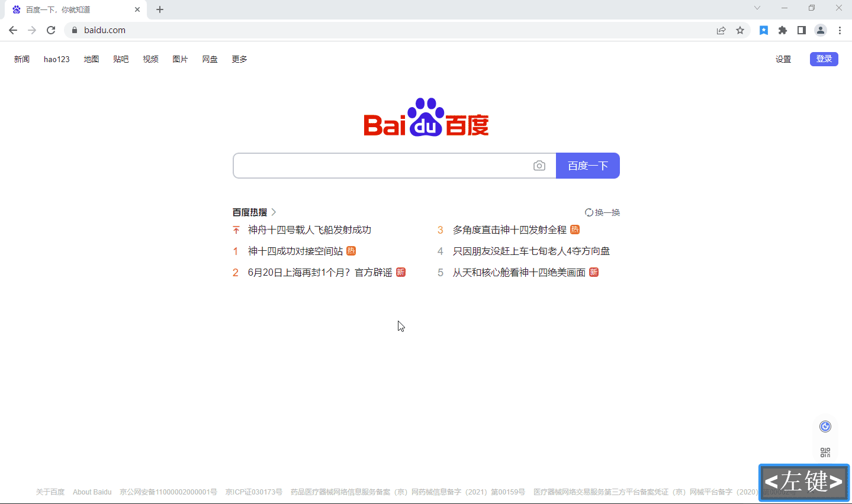Screen dimensions: 852x504
Task: Open a new tab with plus
Action: [x=160, y=9]
